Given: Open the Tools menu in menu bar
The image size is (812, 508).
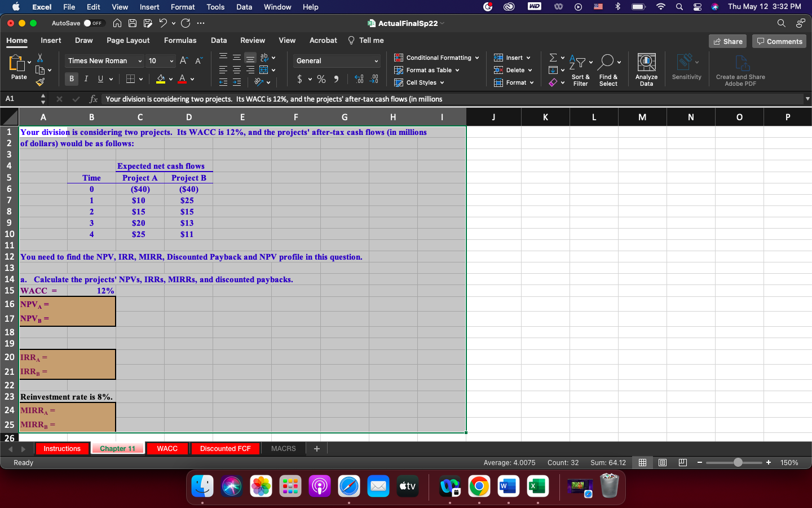Looking at the screenshot, I should tap(215, 7).
